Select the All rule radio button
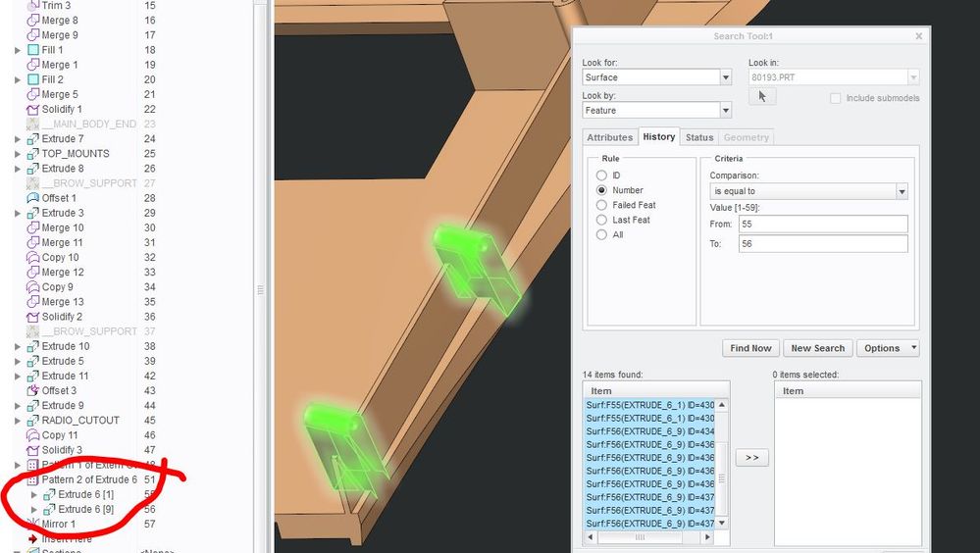980x553 pixels. (x=601, y=235)
